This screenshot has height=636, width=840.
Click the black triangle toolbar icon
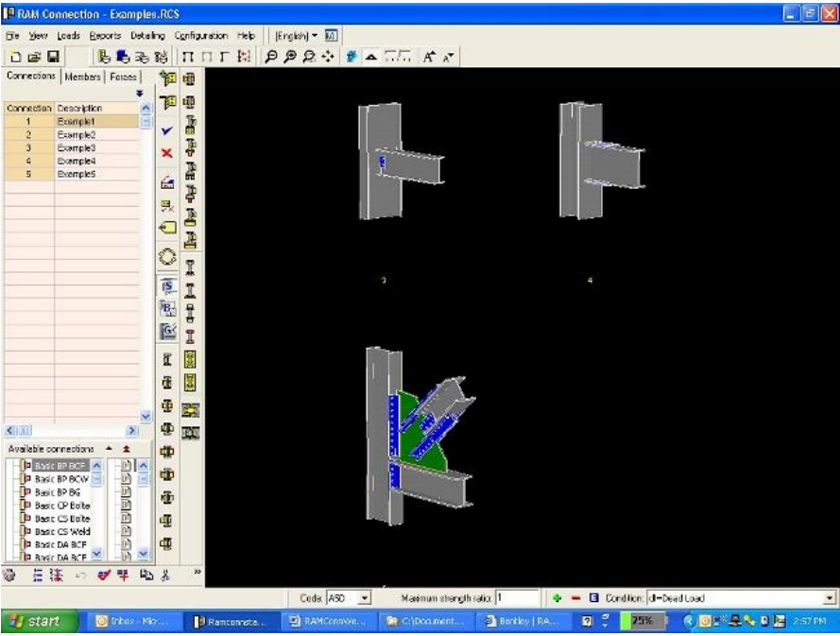tap(370, 57)
